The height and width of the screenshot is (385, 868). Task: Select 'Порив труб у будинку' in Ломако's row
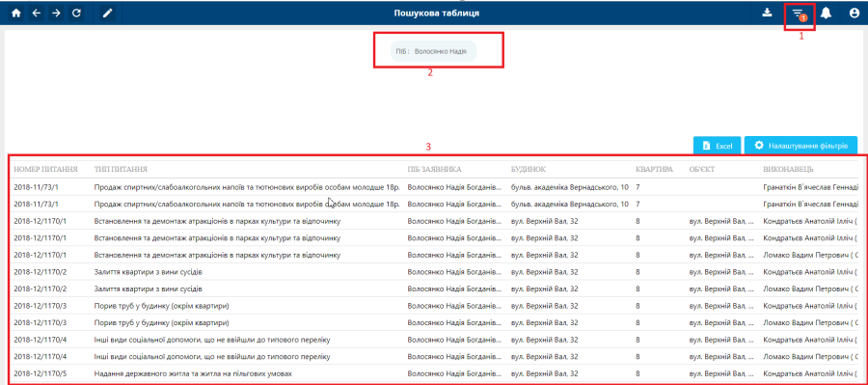click(162, 323)
